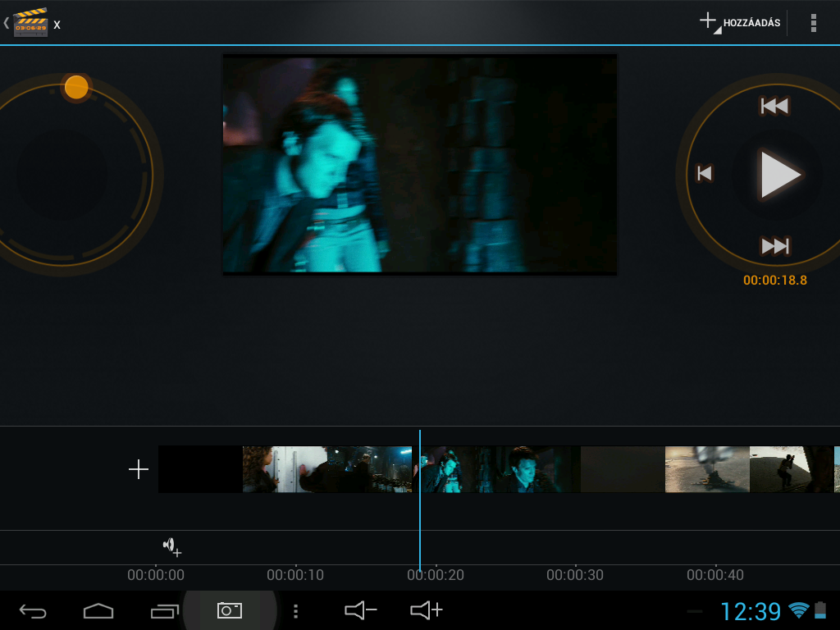Select the dark city street clip thumbnail

coord(369,469)
